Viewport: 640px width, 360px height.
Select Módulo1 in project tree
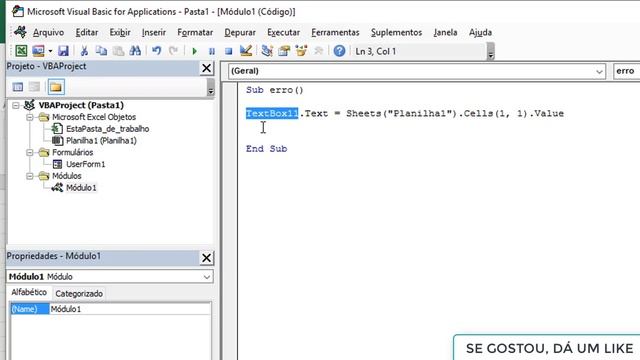pyautogui.click(x=81, y=188)
